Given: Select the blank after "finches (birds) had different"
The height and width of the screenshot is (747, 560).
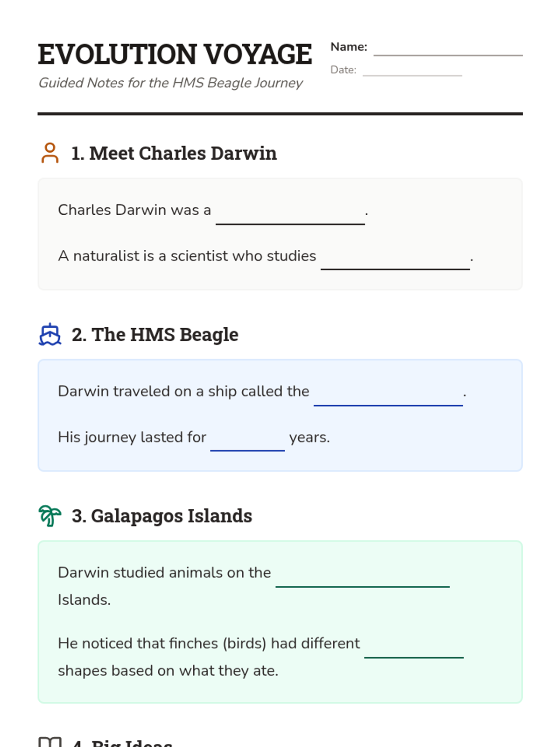Looking at the screenshot, I should click(413, 648).
